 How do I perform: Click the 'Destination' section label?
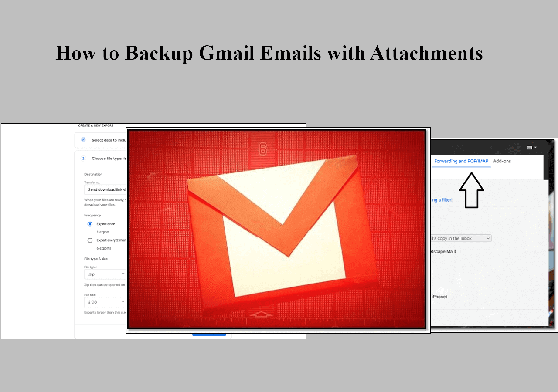tap(93, 174)
